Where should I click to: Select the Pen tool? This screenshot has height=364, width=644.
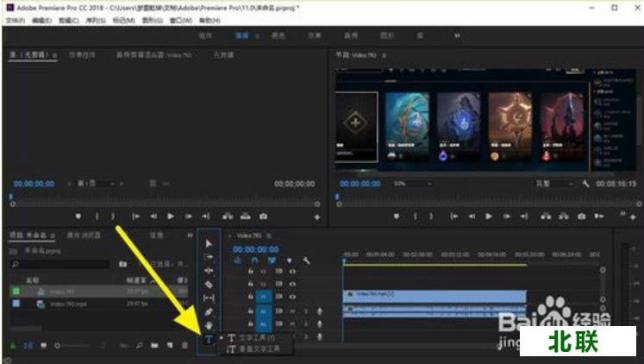pos(209,311)
